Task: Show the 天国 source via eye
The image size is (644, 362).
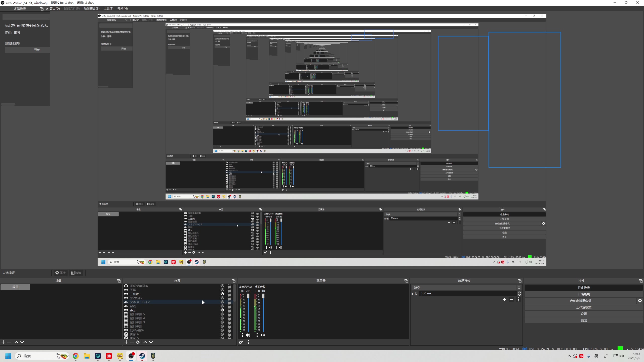Action: tap(222, 290)
